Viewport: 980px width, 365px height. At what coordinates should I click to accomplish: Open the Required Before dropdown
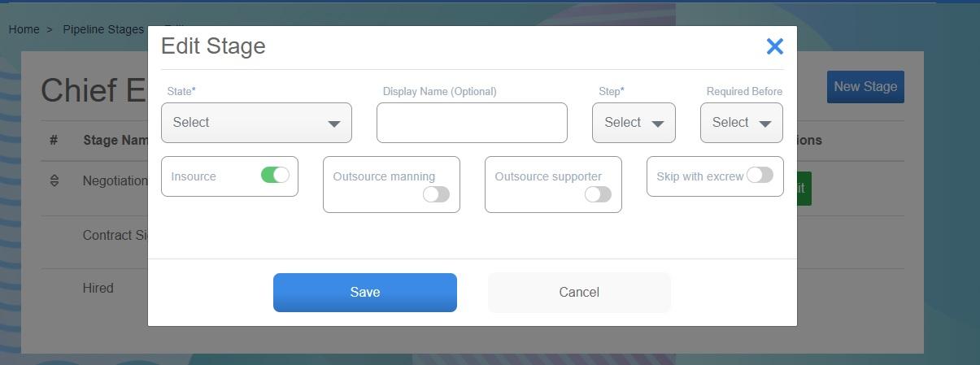click(741, 123)
